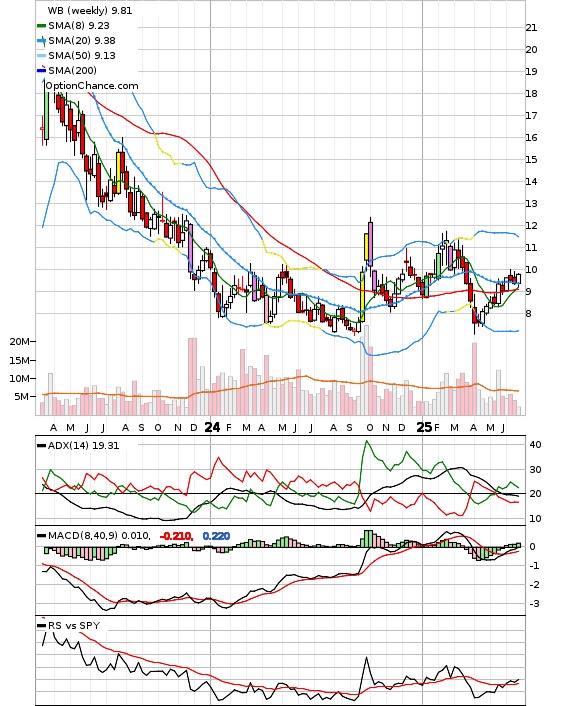Open the OptionChance.com watermark link
This screenshot has height=706, width=566.
pyautogui.click(x=92, y=86)
